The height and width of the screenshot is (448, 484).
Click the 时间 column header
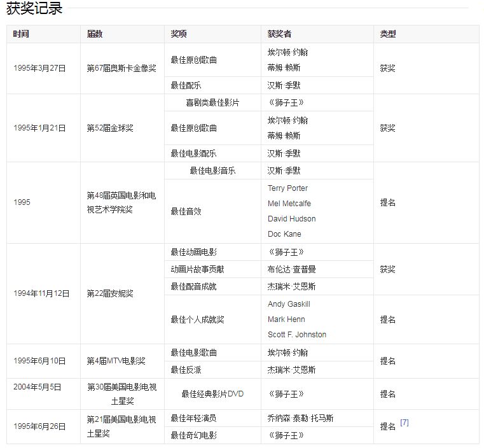pyautogui.click(x=21, y=34)
